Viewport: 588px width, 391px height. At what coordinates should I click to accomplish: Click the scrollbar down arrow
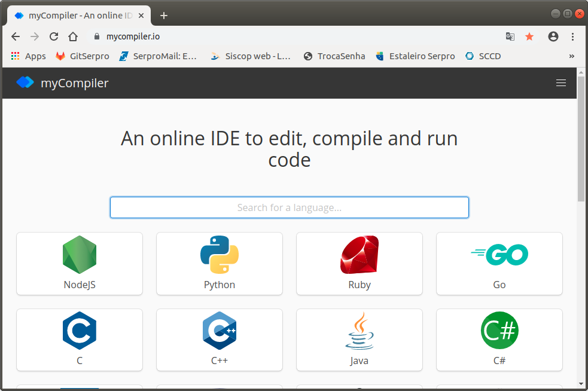tap(581, 384)
